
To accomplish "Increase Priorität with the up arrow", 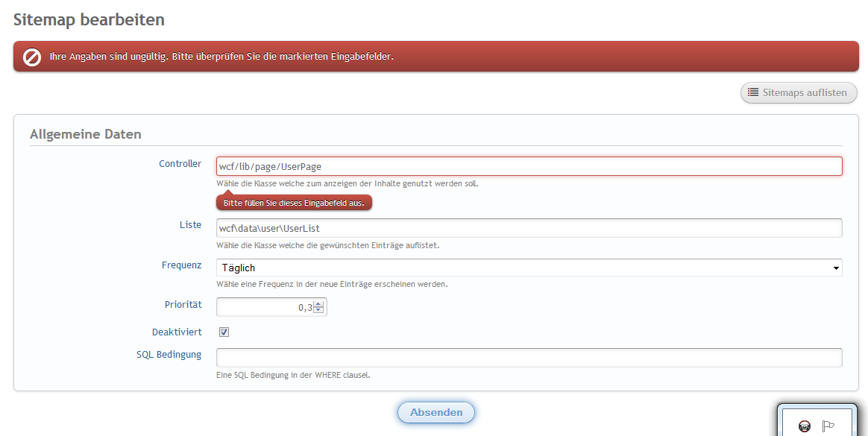I will 318,303.
